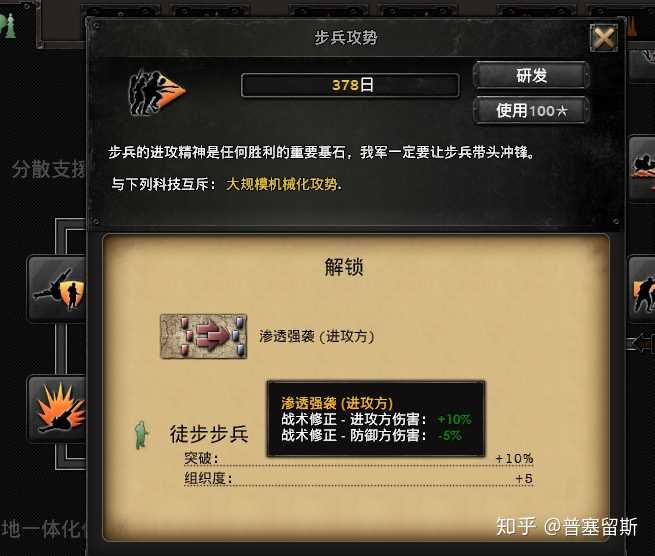Click the partially visible right doctrine icon

pyautogui.click(x=642, y=169)
